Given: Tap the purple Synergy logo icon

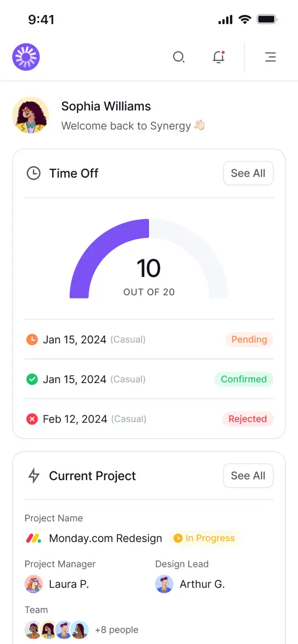Looking at the screenshot, I should 26,57.
